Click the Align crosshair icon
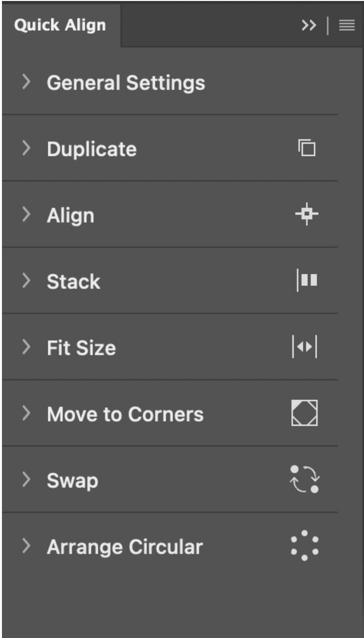 click(307, 215)
